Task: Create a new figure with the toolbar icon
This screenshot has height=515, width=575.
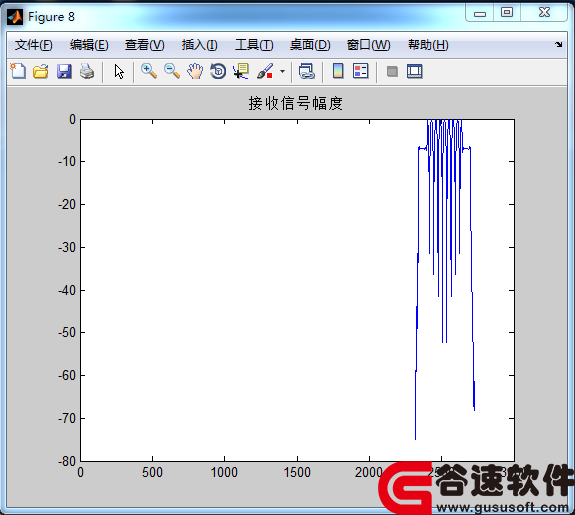Action: click(18, 71)
